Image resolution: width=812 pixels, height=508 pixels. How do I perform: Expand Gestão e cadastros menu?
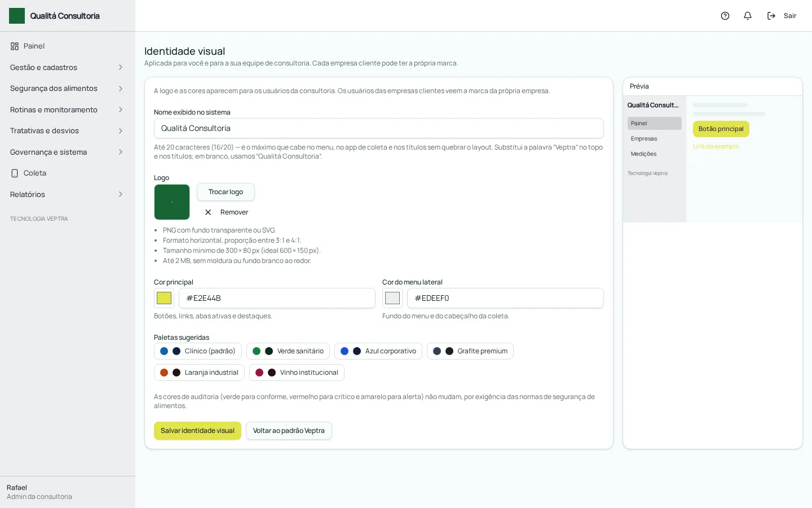[68, 68]
